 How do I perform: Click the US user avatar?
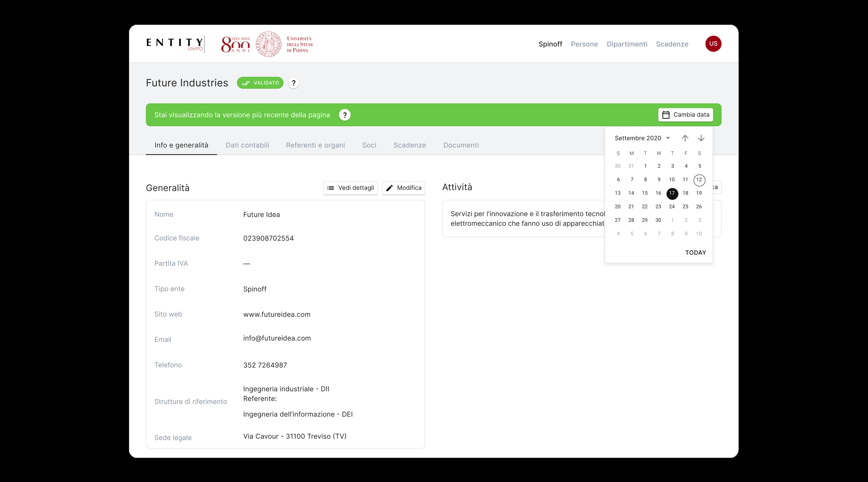[x=713, y=44]
